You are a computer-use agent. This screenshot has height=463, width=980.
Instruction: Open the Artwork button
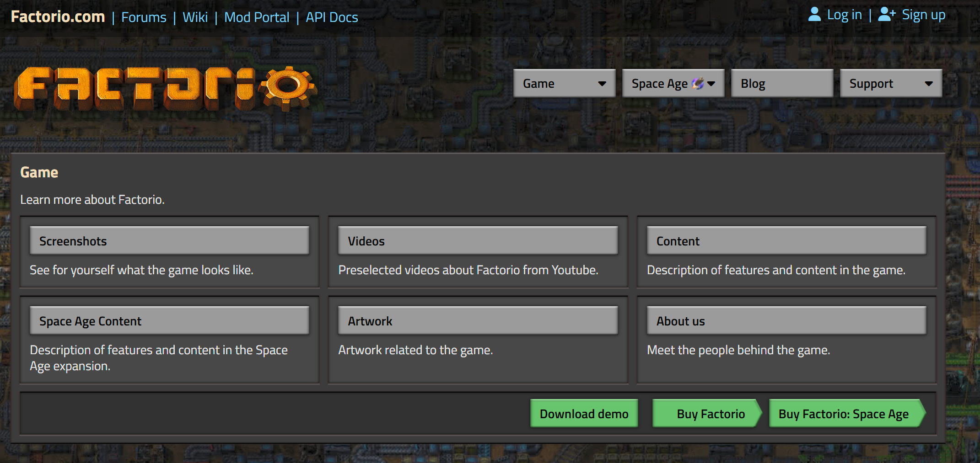[x=478, y=320]
